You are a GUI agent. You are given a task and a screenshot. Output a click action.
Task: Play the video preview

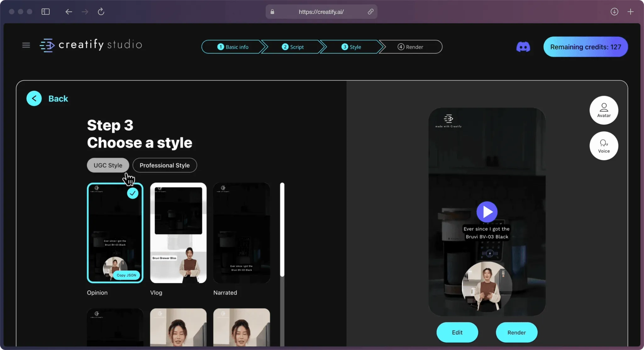pyautogui.click(x=487, y=212)
